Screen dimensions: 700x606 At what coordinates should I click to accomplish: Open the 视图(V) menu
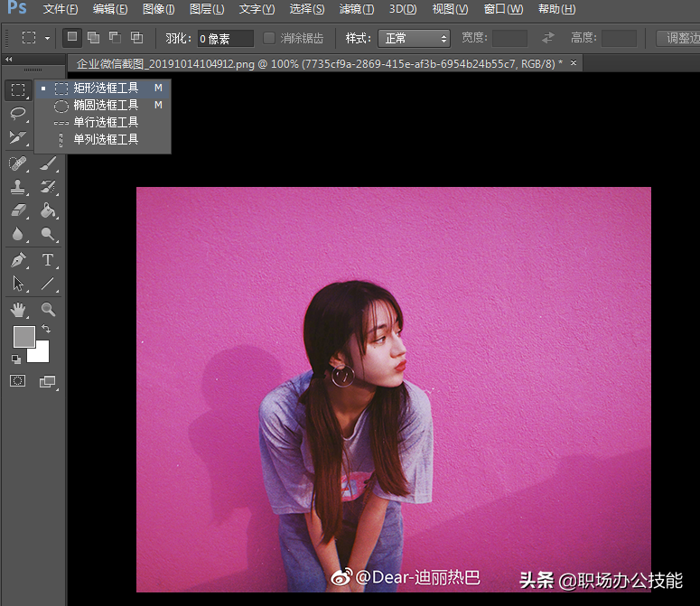[x=450, y=9]
